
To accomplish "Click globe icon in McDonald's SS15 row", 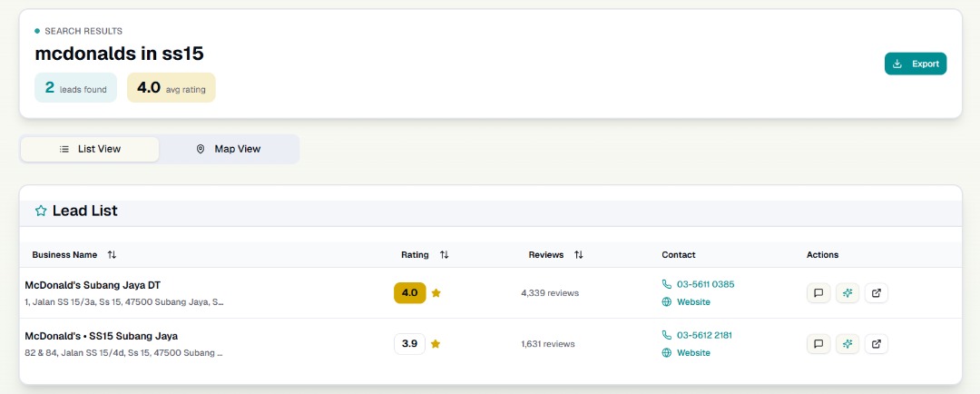I will [x=666, y=353].
